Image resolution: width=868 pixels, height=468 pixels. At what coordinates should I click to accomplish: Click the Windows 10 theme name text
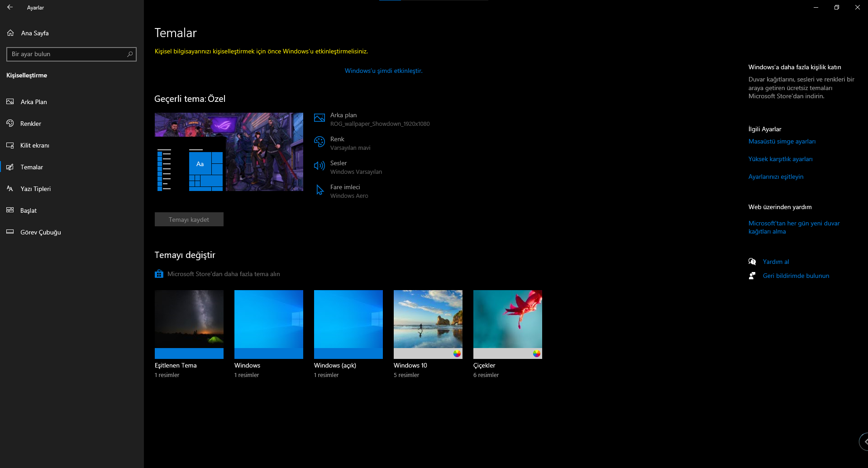pyautogui.click(x=410, y=365)
